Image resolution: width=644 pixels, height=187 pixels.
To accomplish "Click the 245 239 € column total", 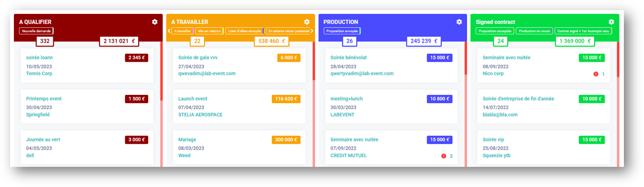I will coord(424,41).
